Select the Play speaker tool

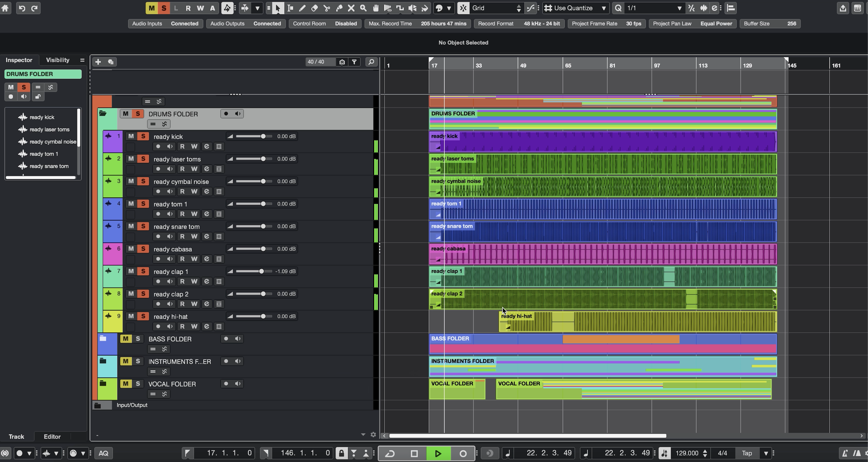[x=412, y=8]
